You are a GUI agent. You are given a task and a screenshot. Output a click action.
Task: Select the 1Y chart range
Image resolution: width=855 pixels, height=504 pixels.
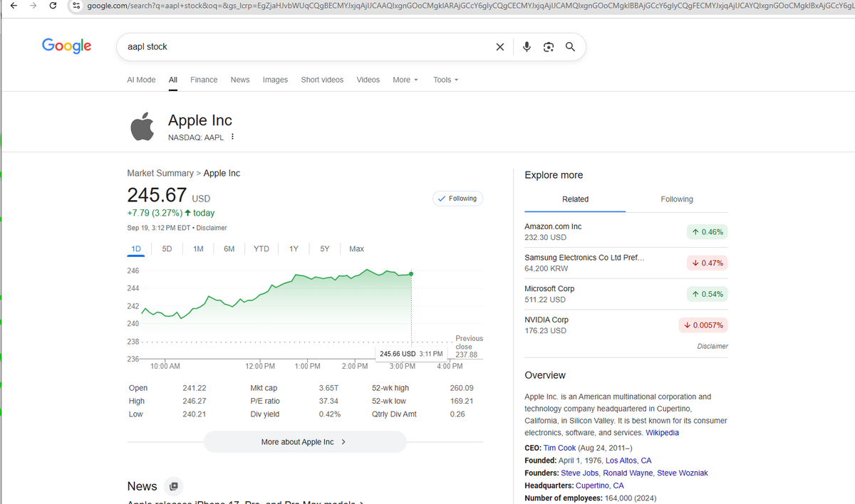click(294, 249)
